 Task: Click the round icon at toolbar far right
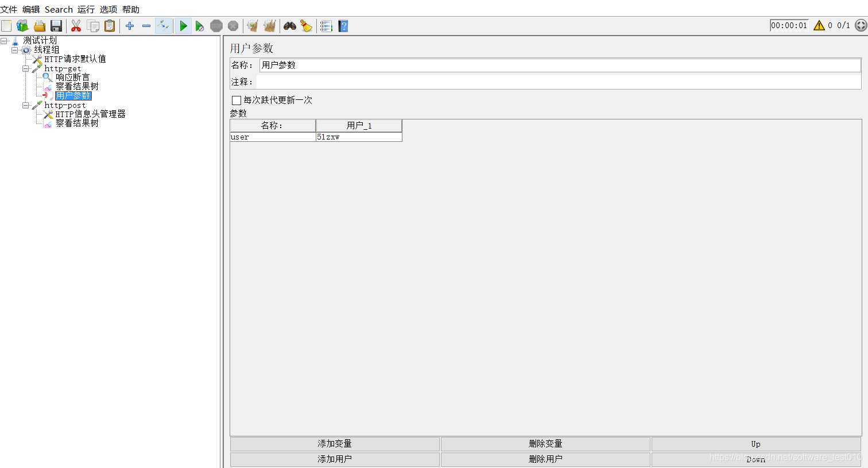[861, 25]
